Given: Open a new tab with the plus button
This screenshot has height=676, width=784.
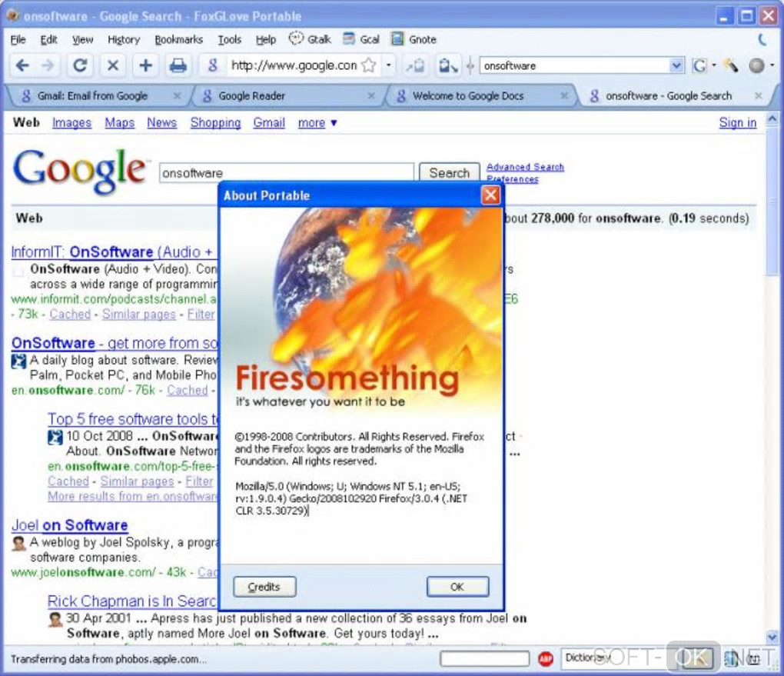Looking at the screenshot, I should tap(145, 65).
